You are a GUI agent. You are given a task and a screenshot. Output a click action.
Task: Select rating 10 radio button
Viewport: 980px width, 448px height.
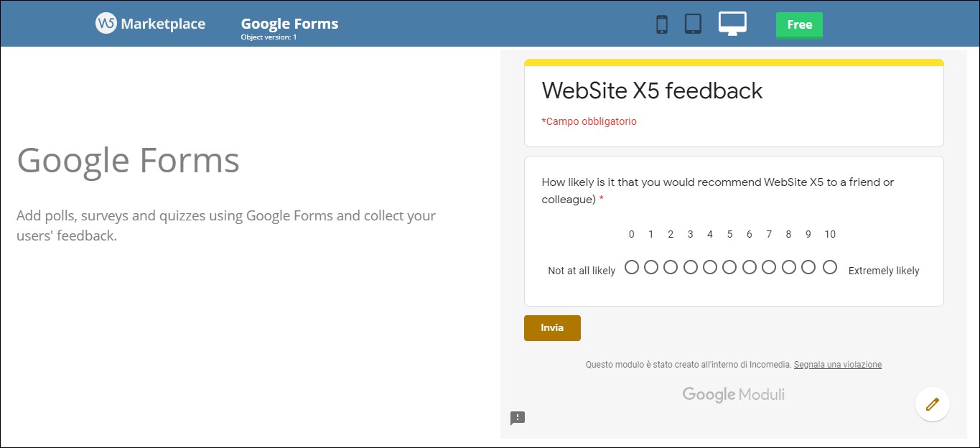(830, 267)
